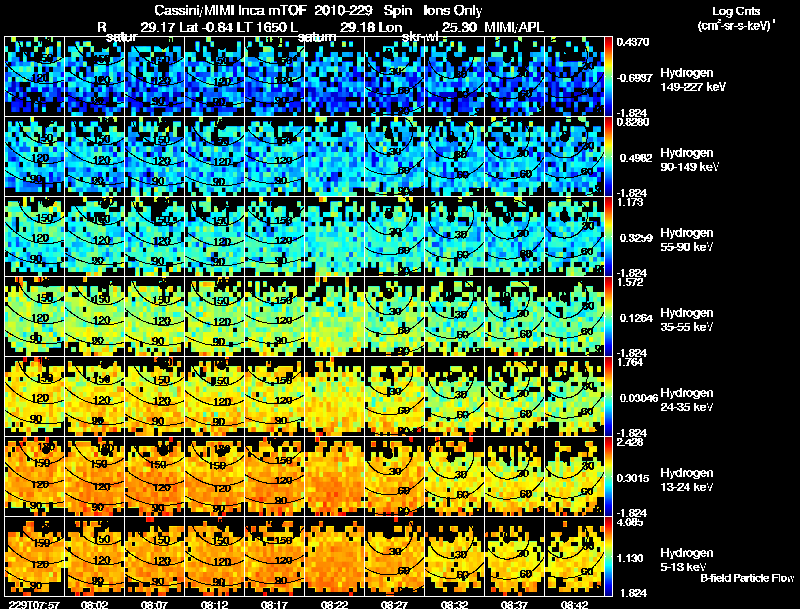Select the 24-35 keV panel at 08:22
Image resolution: width=800 pixels, height=609 pixels.
[x=335, y=397]
